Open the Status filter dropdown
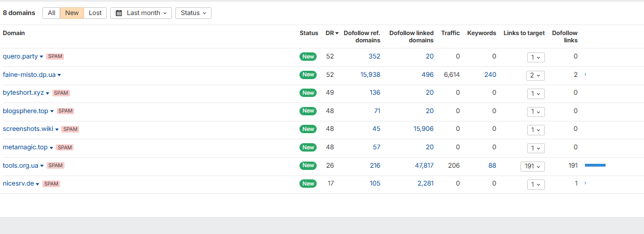This screenshot has height=234, width=644. pos(193,13)
